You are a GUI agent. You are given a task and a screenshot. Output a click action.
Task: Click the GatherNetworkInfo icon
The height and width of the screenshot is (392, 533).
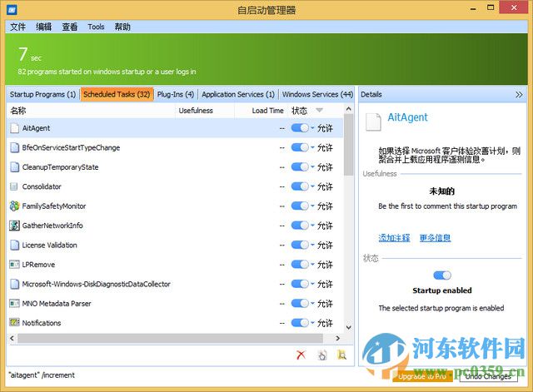[x=14, y=226]
